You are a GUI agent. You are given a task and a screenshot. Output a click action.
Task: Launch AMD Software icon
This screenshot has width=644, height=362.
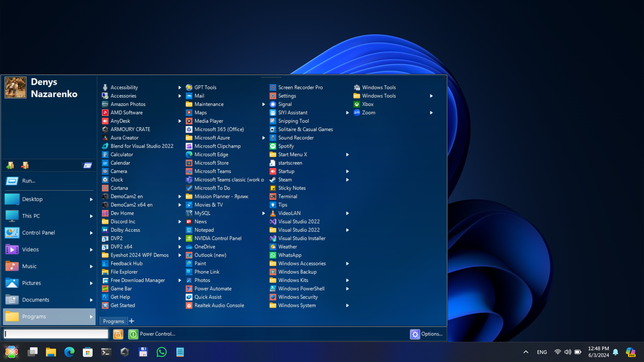[105, 113]
